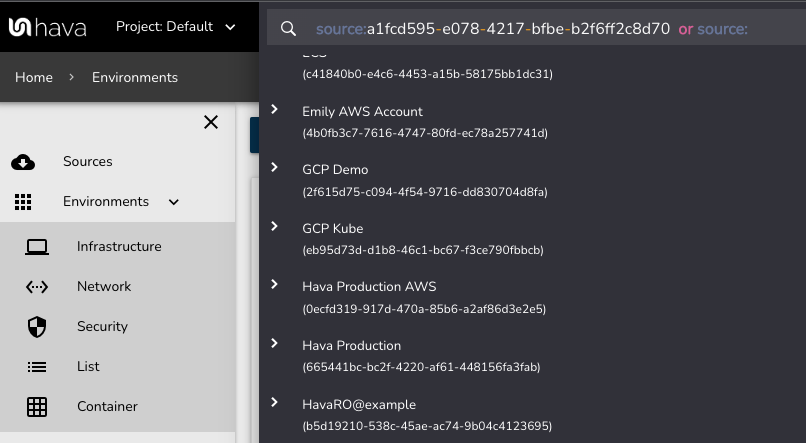
Task: Select GCP Kube entry
Action: pyautogui.click(x=333, y=229)
